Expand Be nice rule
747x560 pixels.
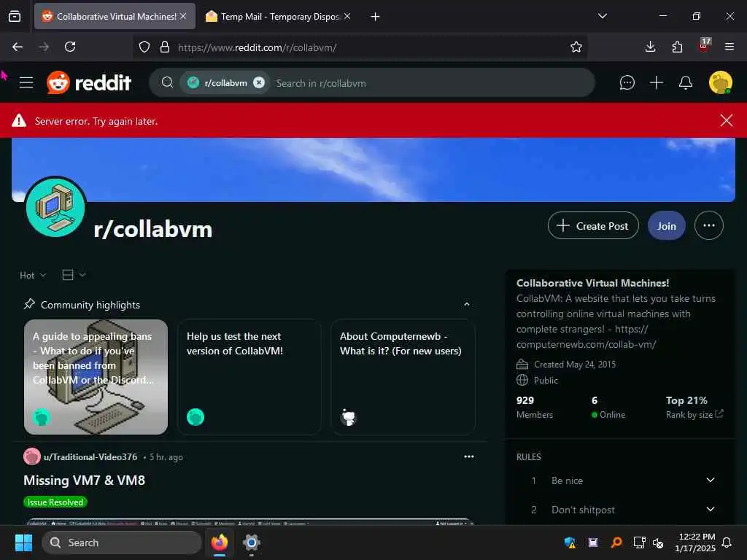coord(710,480)
